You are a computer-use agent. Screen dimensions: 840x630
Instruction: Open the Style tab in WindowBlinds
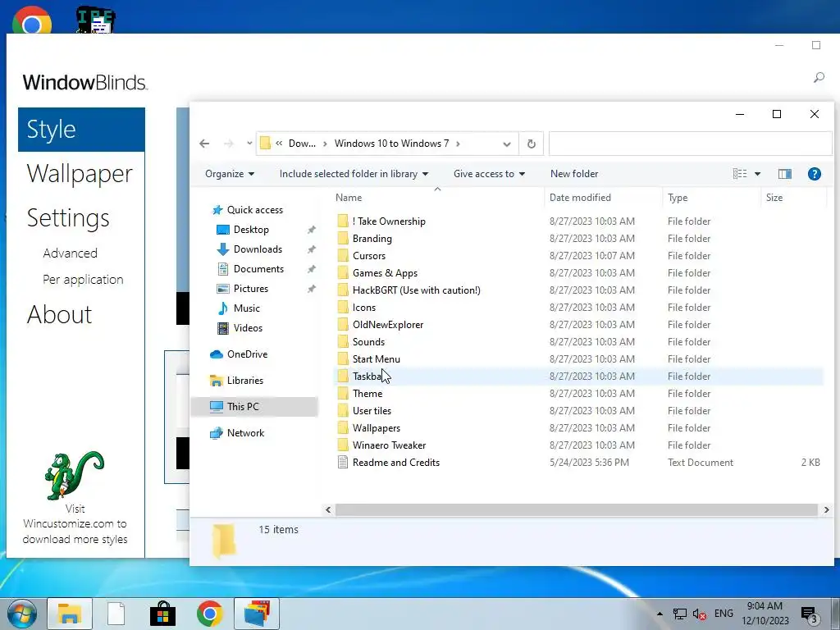pyautogui.click(x=81, y=129)
